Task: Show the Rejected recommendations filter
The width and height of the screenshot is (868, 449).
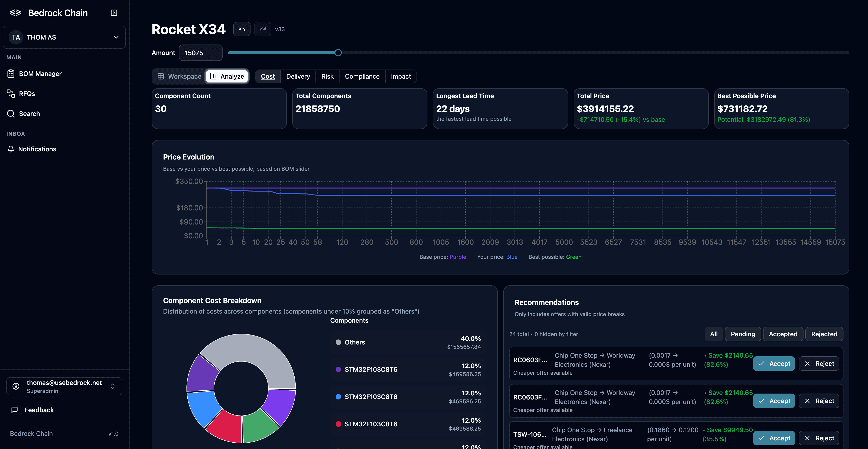Action: click(824, 334)
